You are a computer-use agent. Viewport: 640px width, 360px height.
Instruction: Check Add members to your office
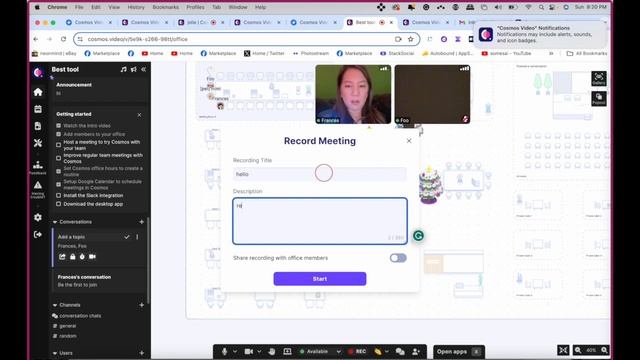58,134
